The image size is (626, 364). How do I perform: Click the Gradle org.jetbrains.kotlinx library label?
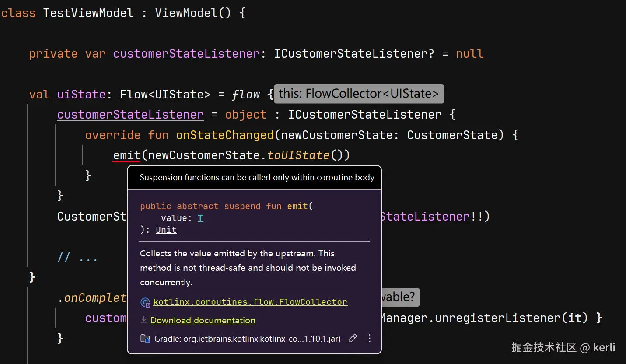tap(248, 339)
